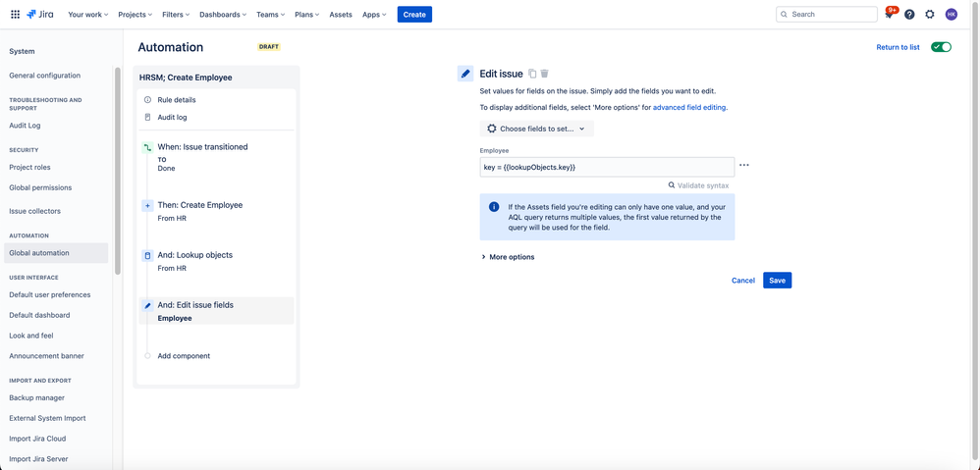Viewport: 980px width, 470px height.
Task: Open General configuration in sidebar
Action: [45, 76]
